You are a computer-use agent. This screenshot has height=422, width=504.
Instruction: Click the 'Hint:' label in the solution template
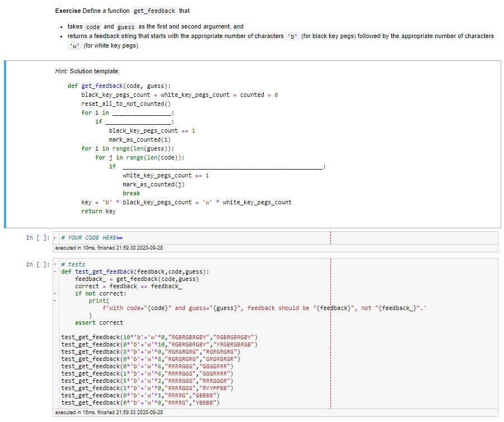tap(62, 71)
